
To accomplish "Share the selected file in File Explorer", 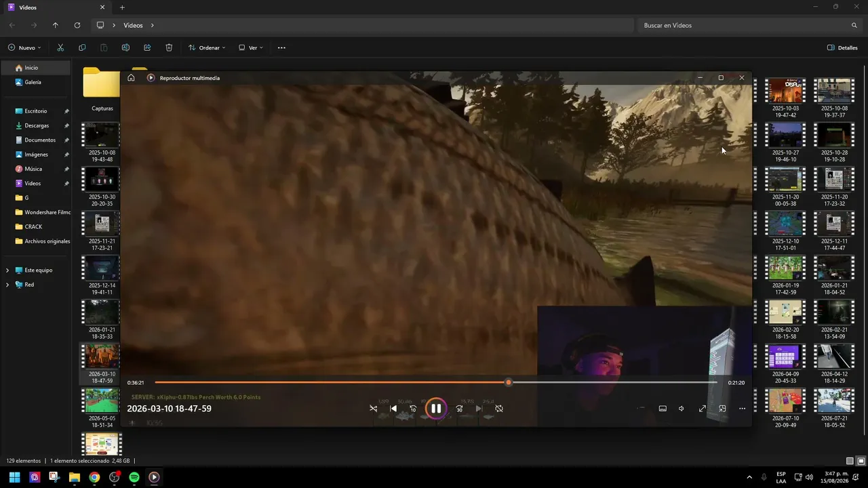I will coord(147,48).
